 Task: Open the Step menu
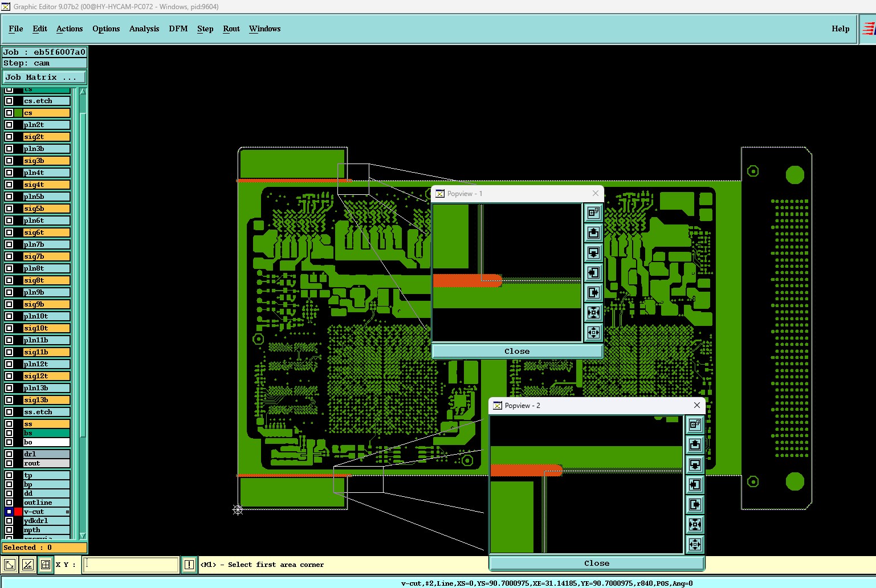pyautogui.click(x=205, y=28)
